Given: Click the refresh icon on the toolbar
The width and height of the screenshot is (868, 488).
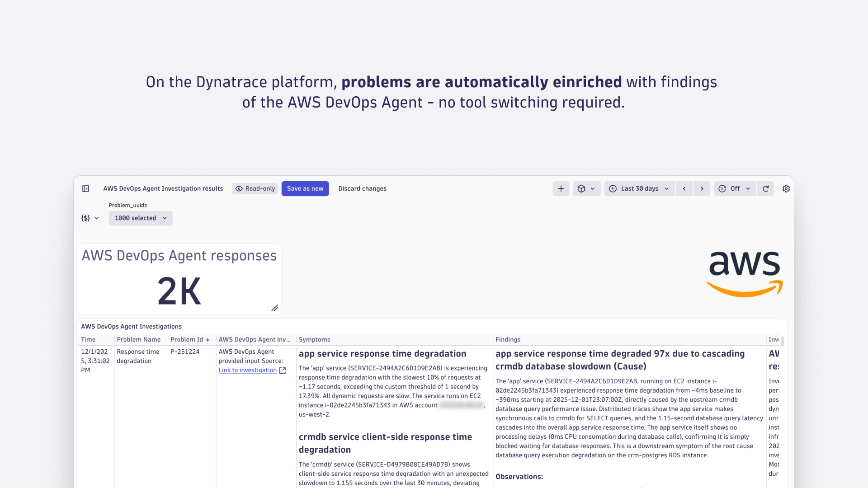Looking at the screenshot, I should [765, 188].
